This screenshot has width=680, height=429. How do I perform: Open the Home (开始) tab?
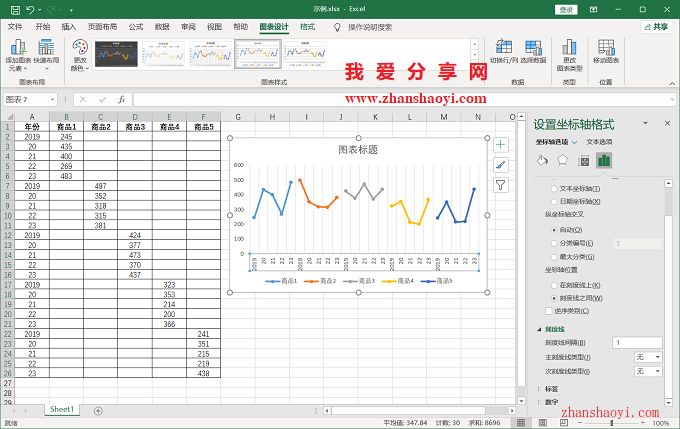42,27
